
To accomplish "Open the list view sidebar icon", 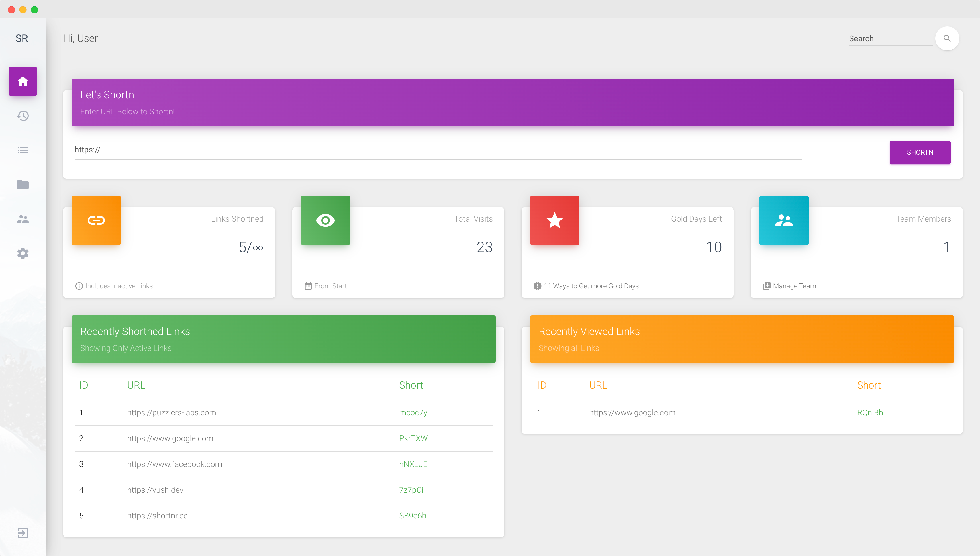I will click(x=23, y=150).
